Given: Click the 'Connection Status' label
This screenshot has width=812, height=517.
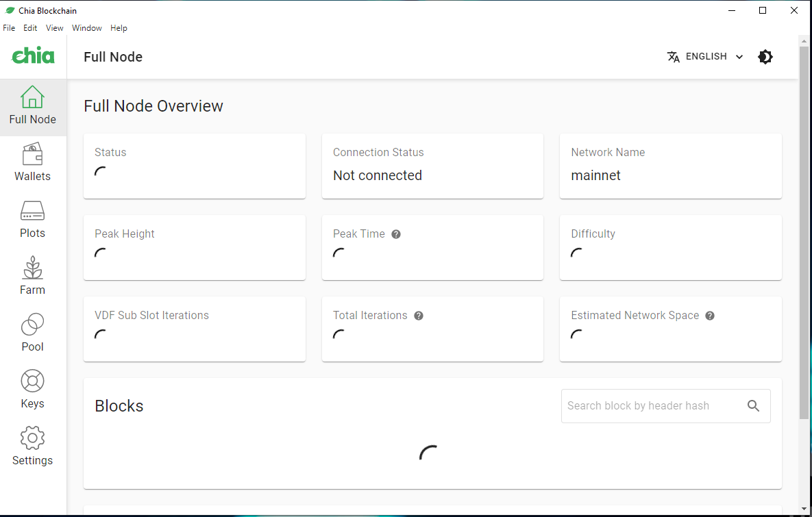Looking at the screenshot, I should pos(378,153).
